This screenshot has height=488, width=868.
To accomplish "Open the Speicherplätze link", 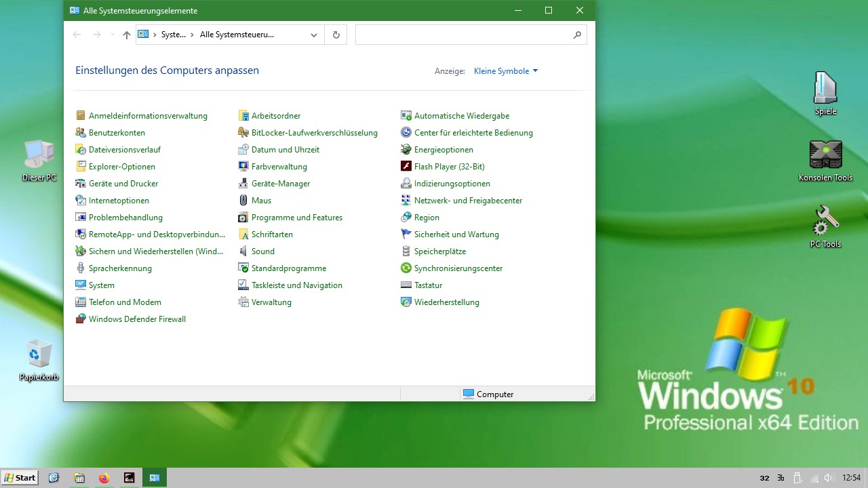I will pos(440,251).
